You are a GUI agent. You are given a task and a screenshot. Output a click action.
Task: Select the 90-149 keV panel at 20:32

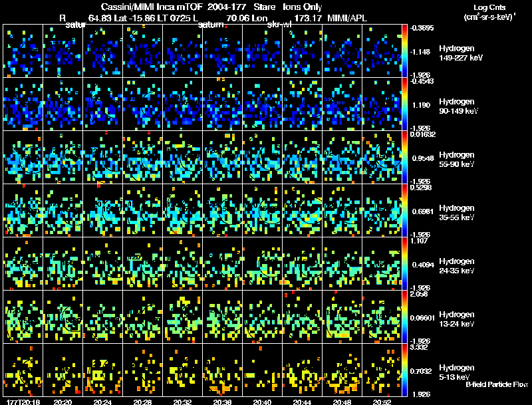point(182,104)
